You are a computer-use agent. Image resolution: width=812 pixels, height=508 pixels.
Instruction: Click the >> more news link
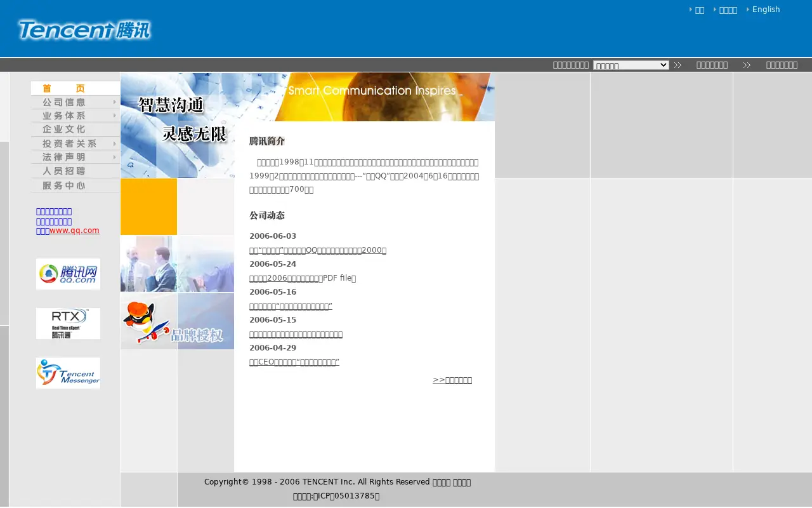point(452,380)
